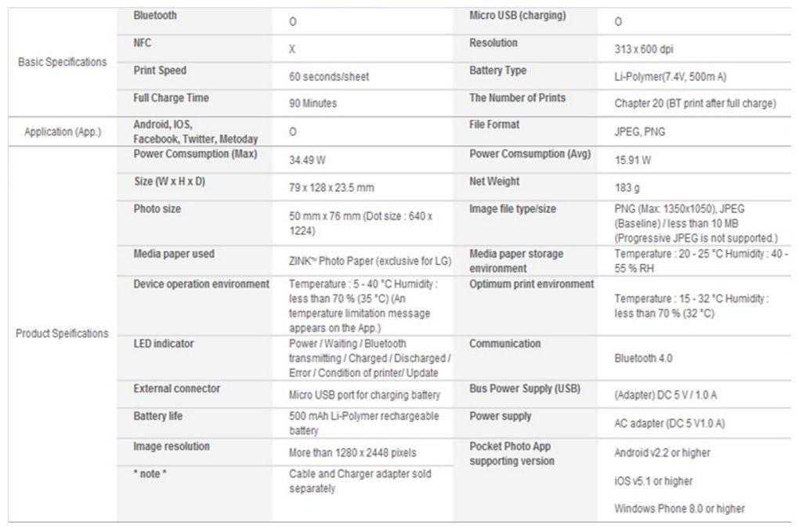Click the Size (W x H x D) label
799x532 pixels.
[169, 182]
